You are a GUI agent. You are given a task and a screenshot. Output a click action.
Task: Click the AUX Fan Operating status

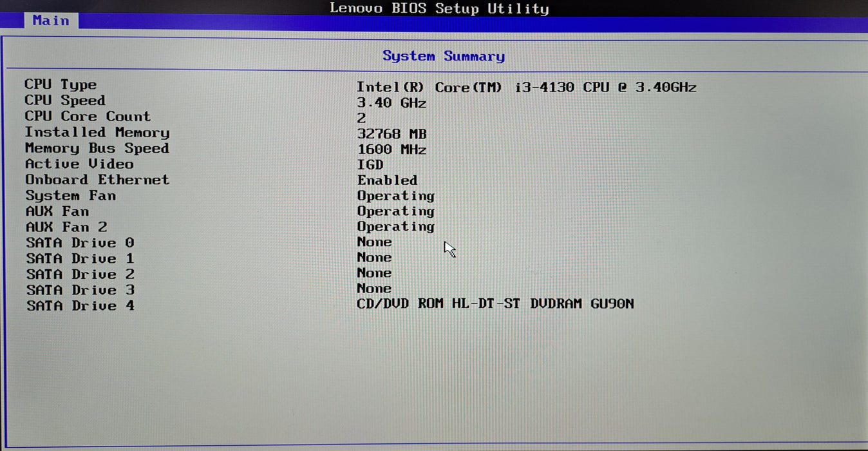396,211
